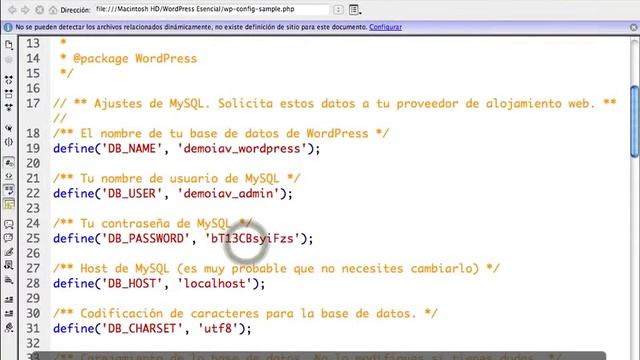
Task: Click 'DB_USER' constant text
Action: 132,193
